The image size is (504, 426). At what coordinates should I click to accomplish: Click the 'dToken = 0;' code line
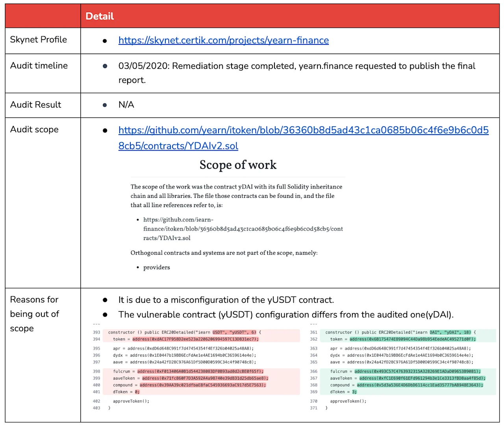[x=126, y=392]
